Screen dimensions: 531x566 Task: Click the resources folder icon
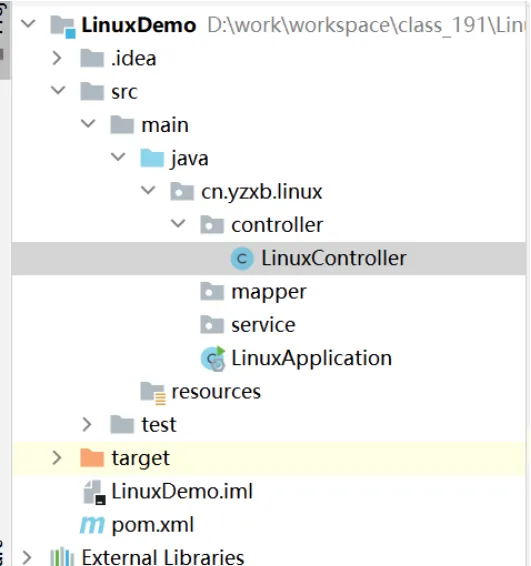point(153,393)
